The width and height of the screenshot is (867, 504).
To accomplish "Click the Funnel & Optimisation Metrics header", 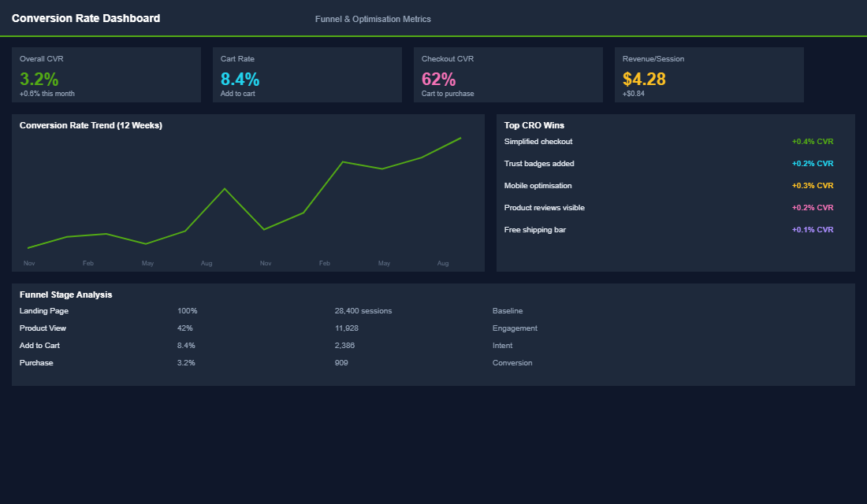I will pyautogui.click(x=373, y=19).
